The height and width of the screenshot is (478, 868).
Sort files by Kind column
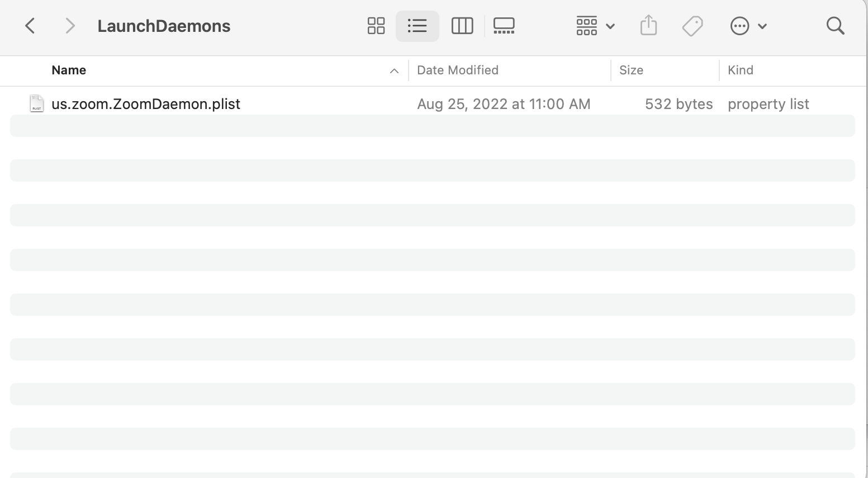(741, 70)
